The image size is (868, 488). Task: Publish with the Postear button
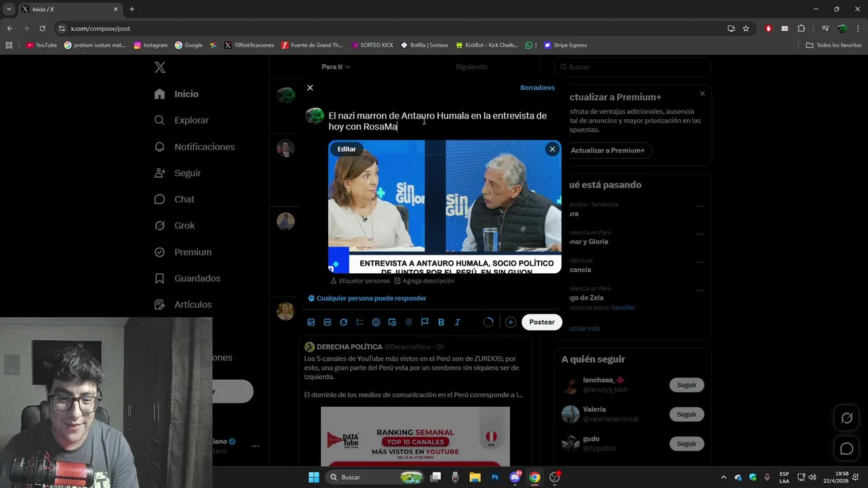pyautogui.click(x=542, y=322)
